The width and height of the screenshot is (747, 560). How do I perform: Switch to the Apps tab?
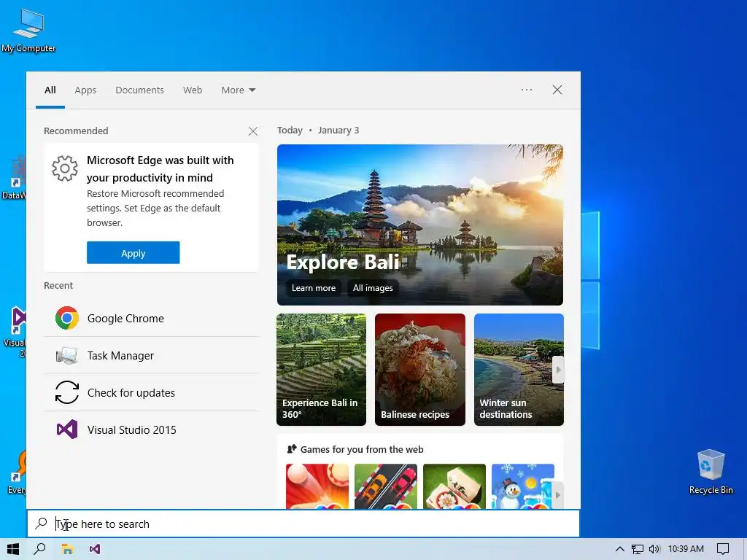tap(85, 90)
